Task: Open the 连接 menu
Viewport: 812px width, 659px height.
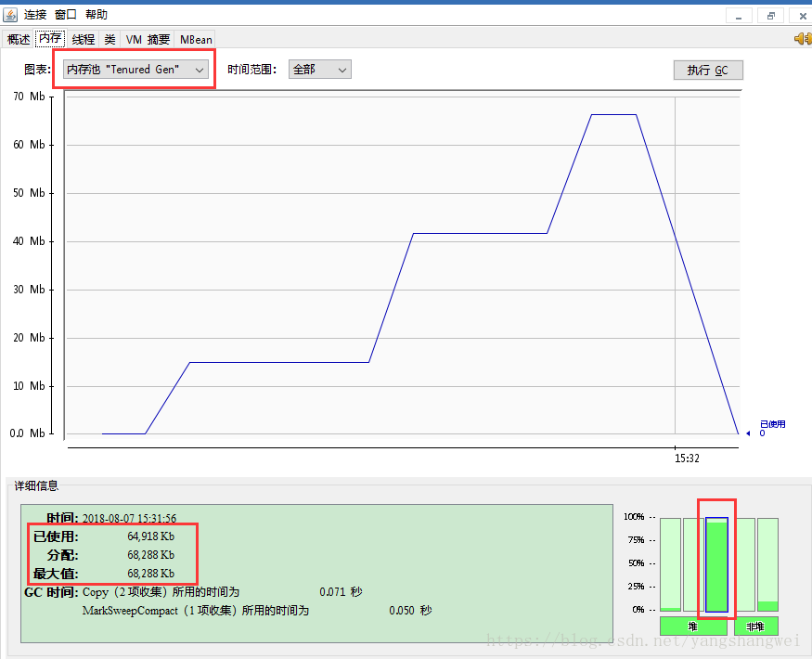Action: tap(35, 15)
